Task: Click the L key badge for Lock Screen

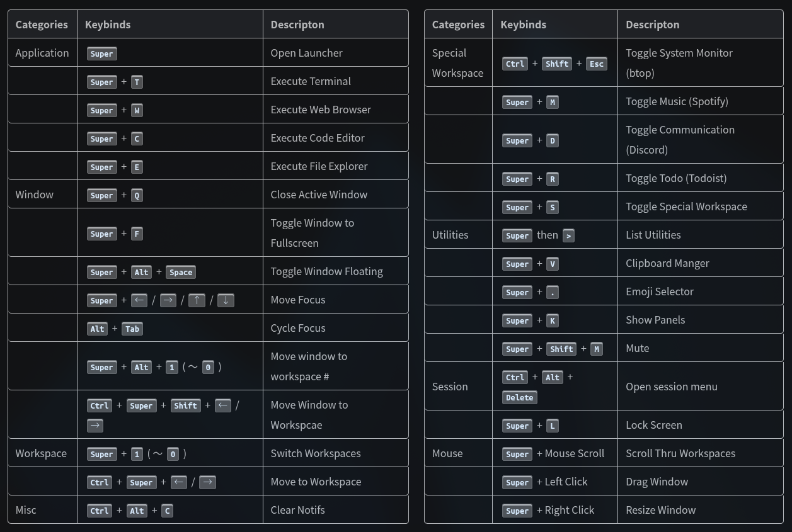Action: coord(552,426)
